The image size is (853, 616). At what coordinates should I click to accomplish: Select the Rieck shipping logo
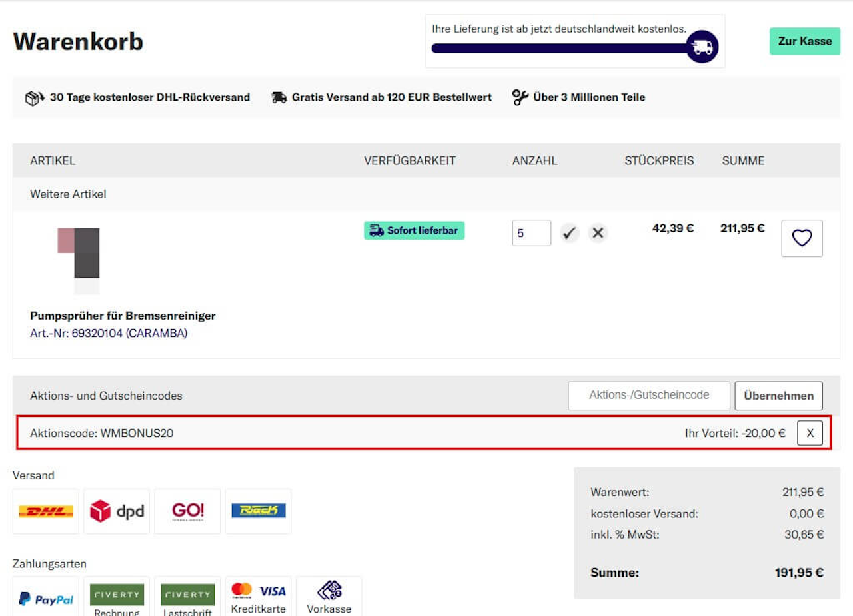(258, 511)
